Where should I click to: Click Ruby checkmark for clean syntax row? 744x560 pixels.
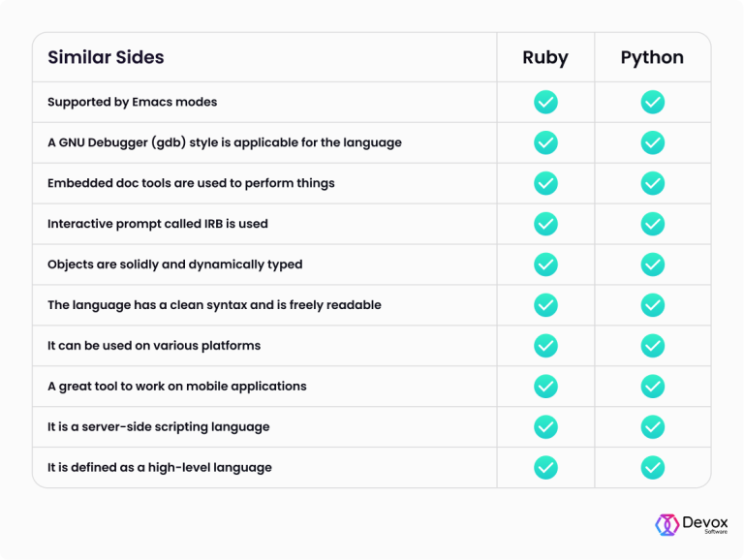coord(545,304)
